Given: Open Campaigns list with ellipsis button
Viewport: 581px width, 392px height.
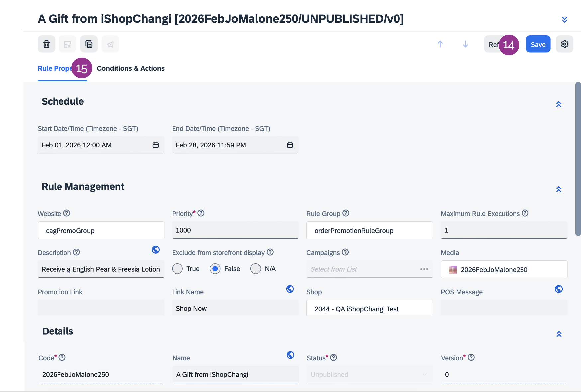Looking at the screenshot, I should 424,269.
